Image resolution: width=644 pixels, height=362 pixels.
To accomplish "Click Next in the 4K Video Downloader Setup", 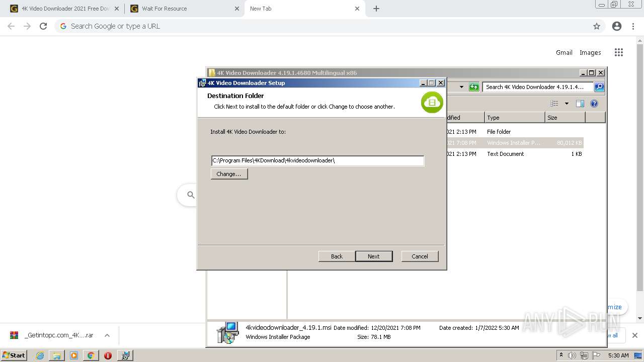I will 374,256.
